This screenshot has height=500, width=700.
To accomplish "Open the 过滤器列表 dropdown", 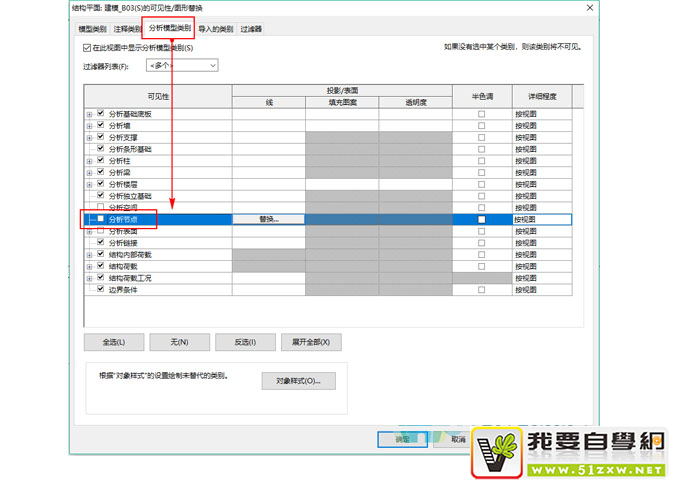I will tap(181, 65).
